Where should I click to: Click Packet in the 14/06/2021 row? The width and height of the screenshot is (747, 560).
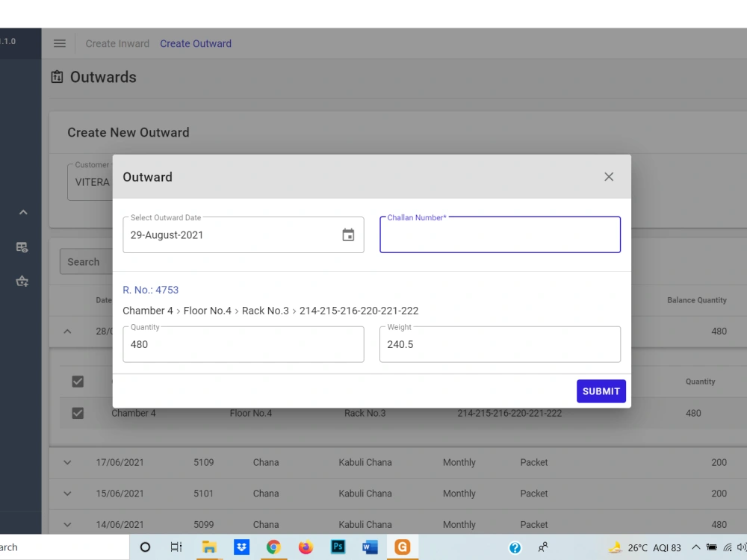(534, 525)
